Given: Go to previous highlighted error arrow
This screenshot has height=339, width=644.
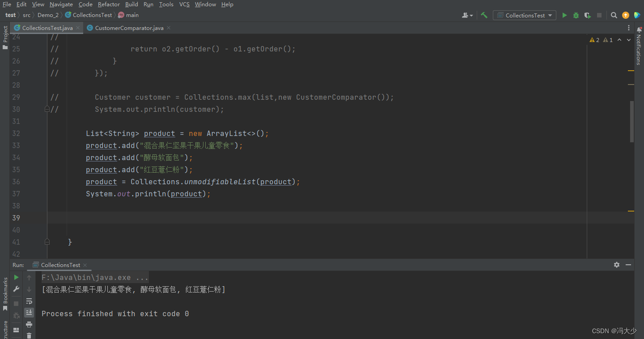Looking at the screenshot, I should (x=619, y=40).
